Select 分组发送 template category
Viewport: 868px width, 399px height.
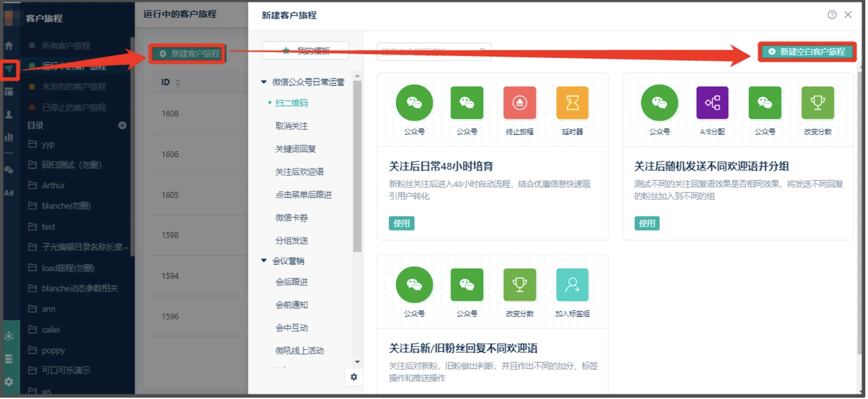292,240
